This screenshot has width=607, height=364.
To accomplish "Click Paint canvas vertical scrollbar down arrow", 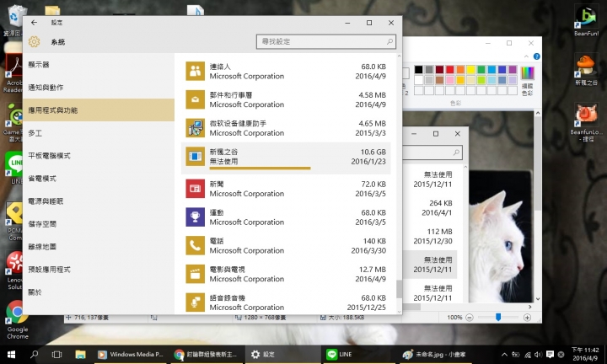I will 538,298.
